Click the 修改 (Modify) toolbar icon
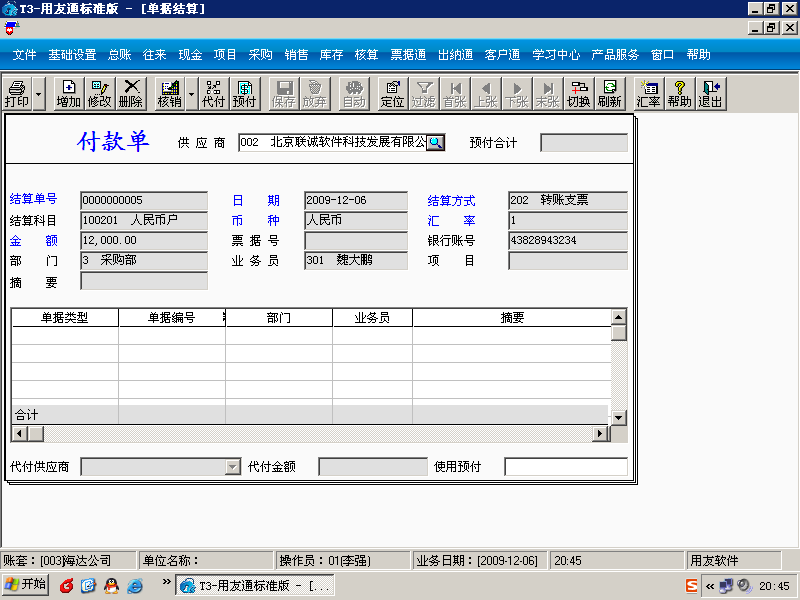This screenshot has height=600, width=800. point(99,94)
